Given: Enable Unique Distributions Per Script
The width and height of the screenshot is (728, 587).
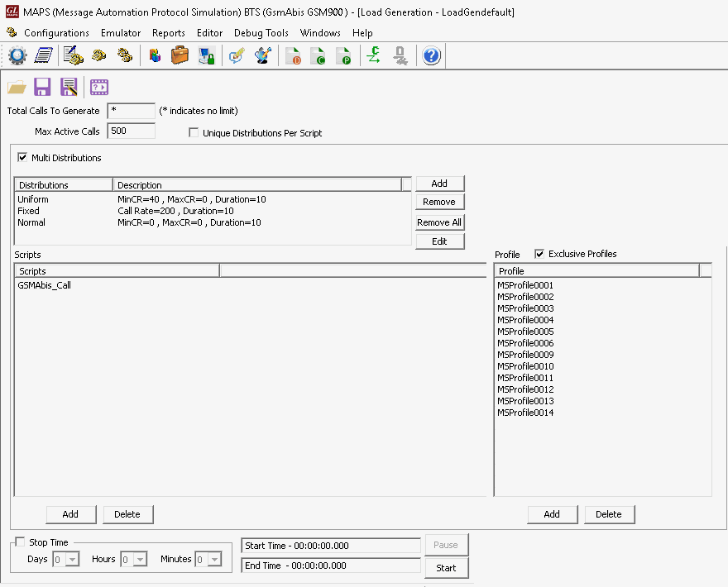Looking at the screenshot, I should pos(194,131).
